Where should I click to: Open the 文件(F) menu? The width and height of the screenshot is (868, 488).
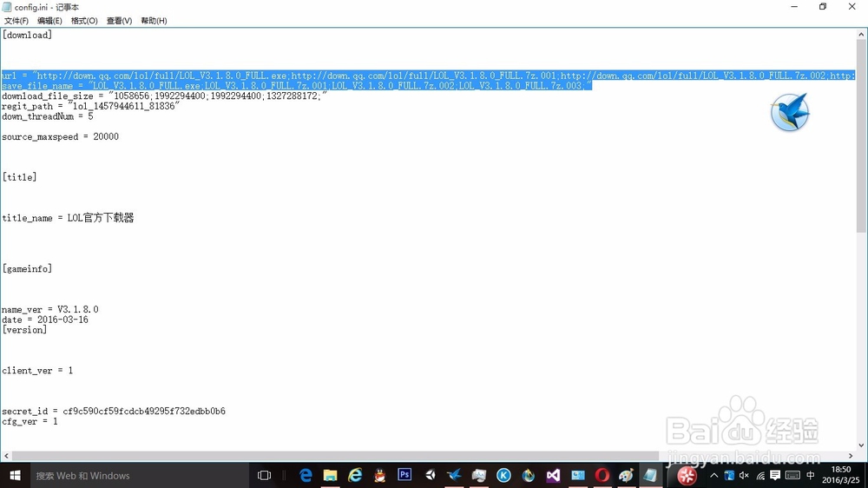click(16, 21)
